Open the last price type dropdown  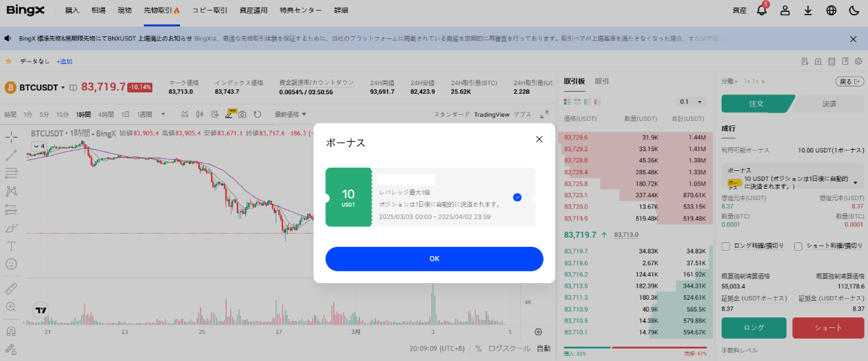point(290,114)
